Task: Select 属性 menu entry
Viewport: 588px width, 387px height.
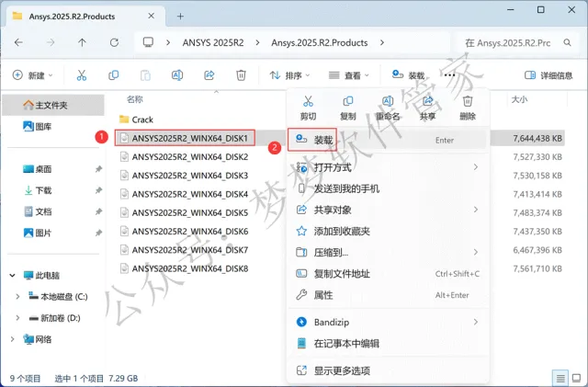Action: (x=388, y=295)
